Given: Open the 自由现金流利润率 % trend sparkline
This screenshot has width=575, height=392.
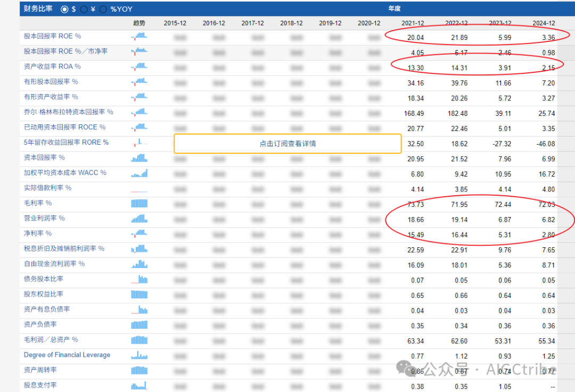Looking at the screenshot, I should (139, 264).
